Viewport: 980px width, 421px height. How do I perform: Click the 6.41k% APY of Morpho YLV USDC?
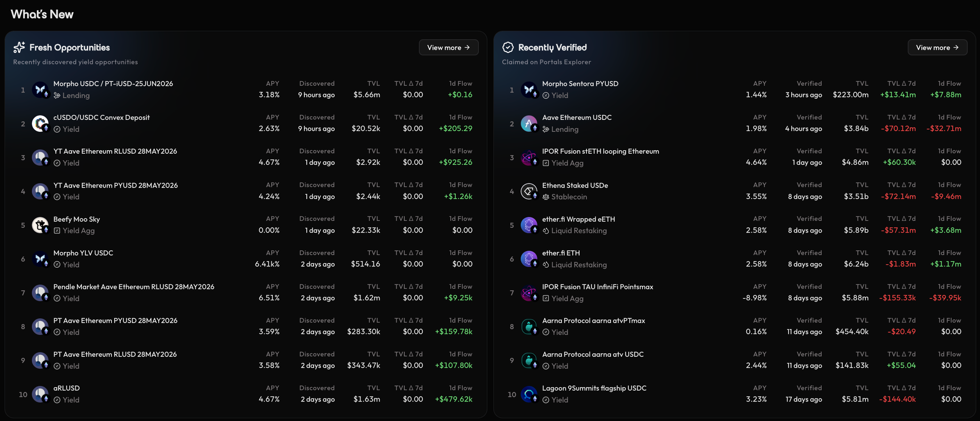click(x=267, y=264)
